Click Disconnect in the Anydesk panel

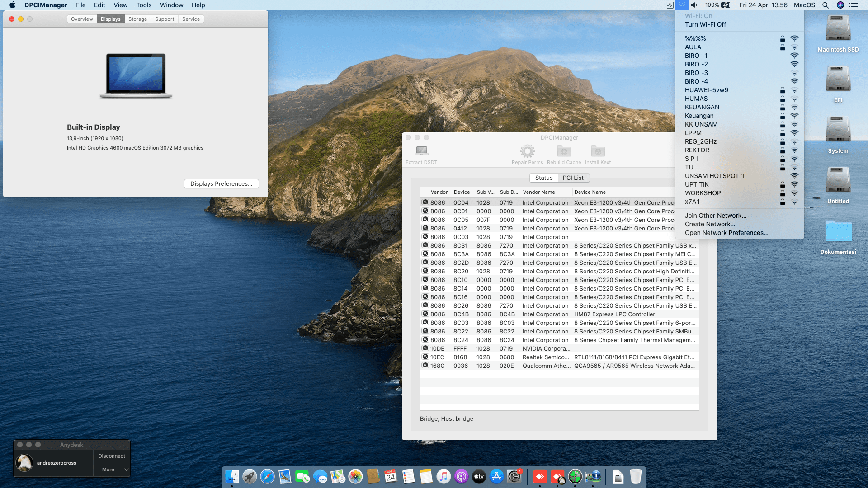click(x=112, y=456)
